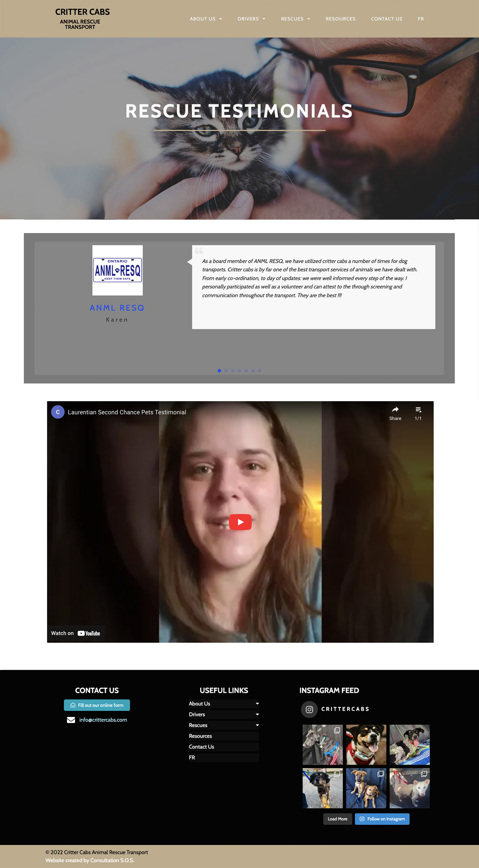Viewport: 479px width, 868px height.
Task: Open Rescues in footer useful links
Action: (198, 725)
